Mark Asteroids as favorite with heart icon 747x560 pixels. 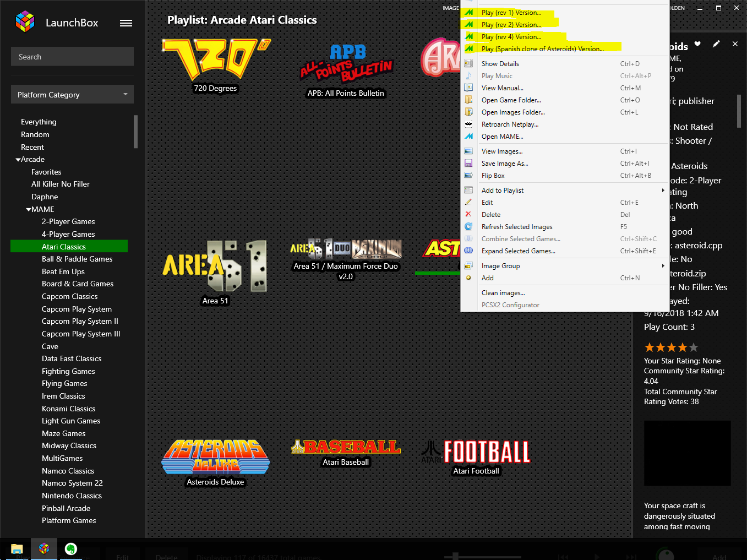(697, 44)
